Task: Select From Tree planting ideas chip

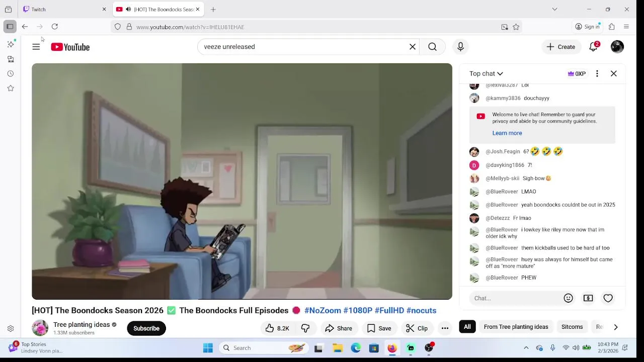Action: click(x=516, y=327)
